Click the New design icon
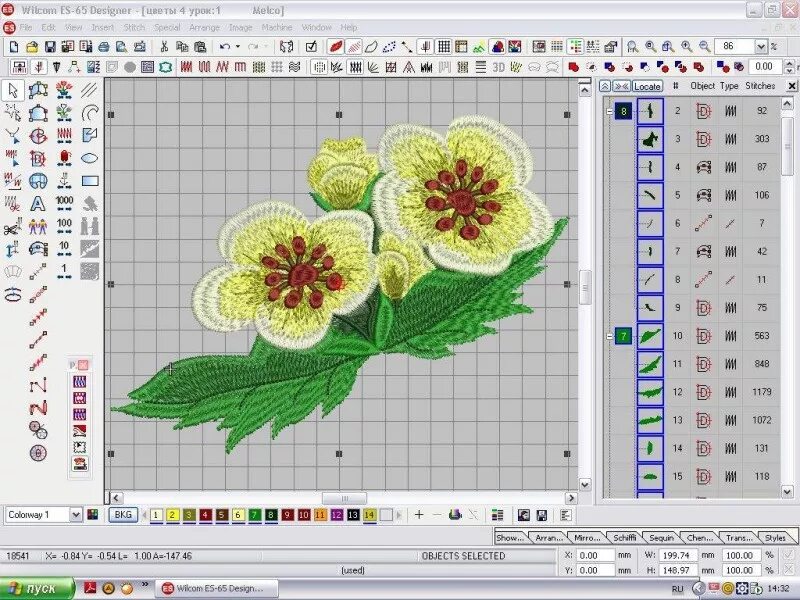 coord(14,47)
